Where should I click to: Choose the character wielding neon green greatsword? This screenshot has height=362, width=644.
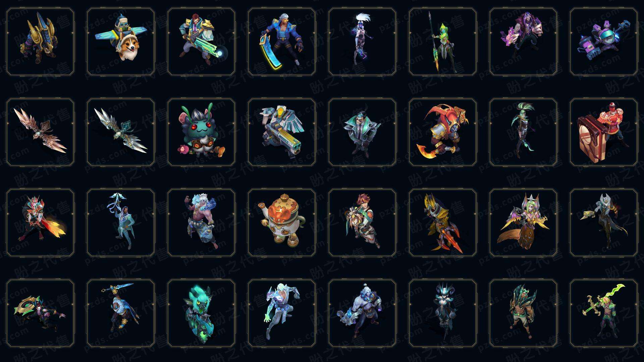click(604, 313)
